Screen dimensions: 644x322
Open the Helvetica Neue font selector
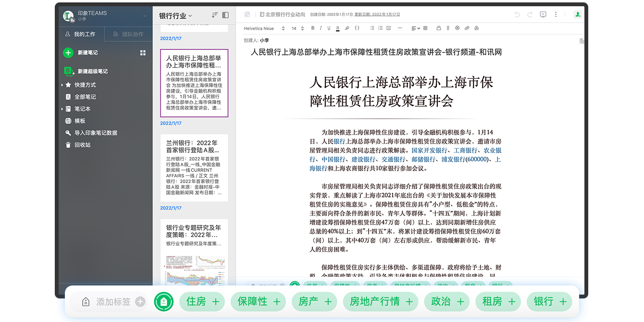pyautogui.click(x=264, y=28)
